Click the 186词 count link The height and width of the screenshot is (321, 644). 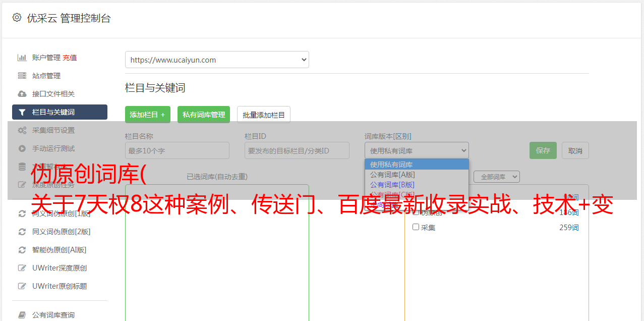coord(569,212)
